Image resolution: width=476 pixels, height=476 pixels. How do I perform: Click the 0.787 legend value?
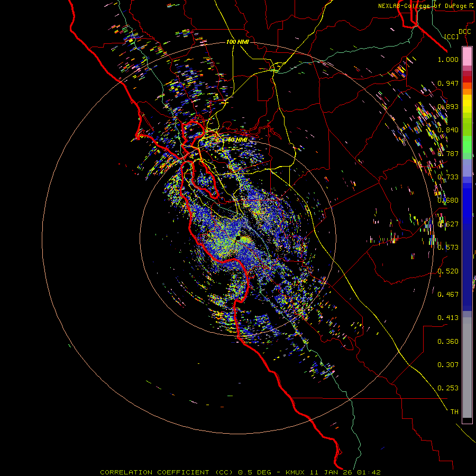448,153
